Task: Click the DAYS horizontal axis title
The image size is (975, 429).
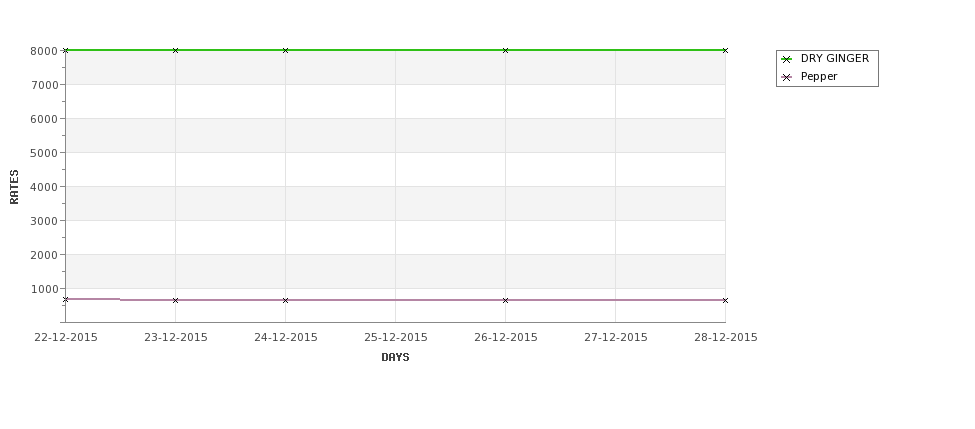Action: (395, 358)
